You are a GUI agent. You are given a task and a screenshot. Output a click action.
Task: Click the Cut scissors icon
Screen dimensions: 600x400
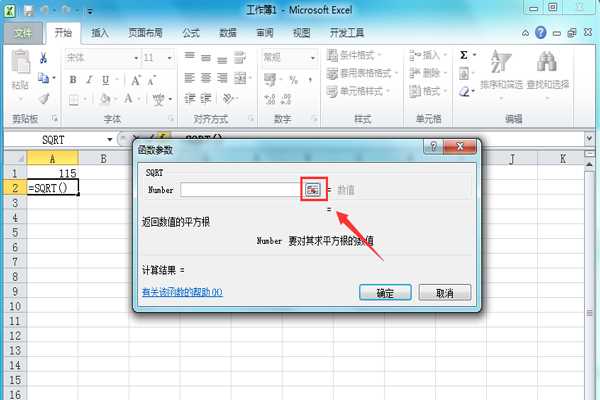pyautogui.click(x=43, y=58)
